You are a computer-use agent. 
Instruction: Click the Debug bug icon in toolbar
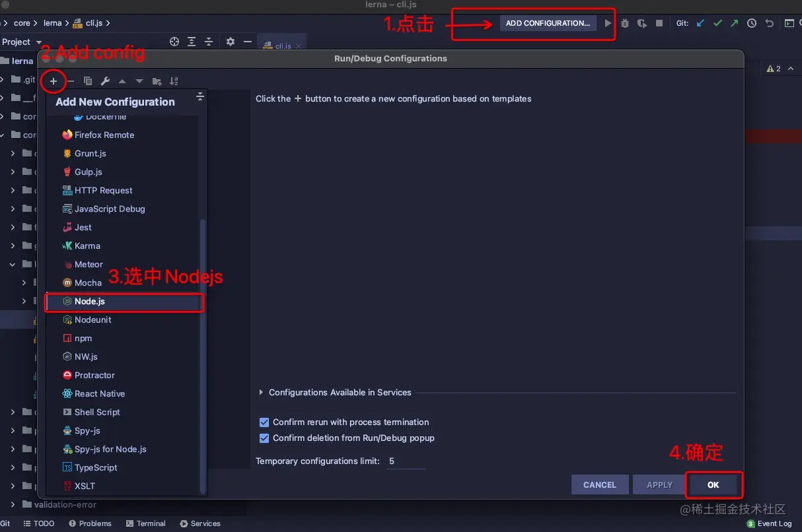(625, 23)
